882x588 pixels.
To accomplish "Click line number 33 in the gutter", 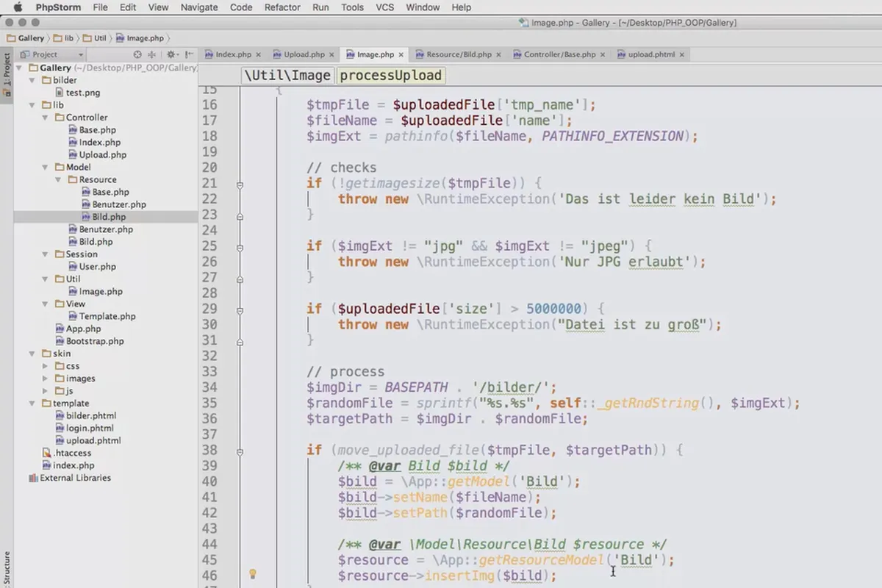I will (209, 372).
